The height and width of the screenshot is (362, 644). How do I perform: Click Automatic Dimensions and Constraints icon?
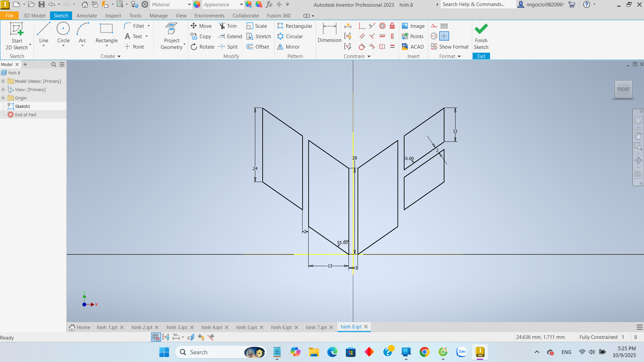pos(348,26)
